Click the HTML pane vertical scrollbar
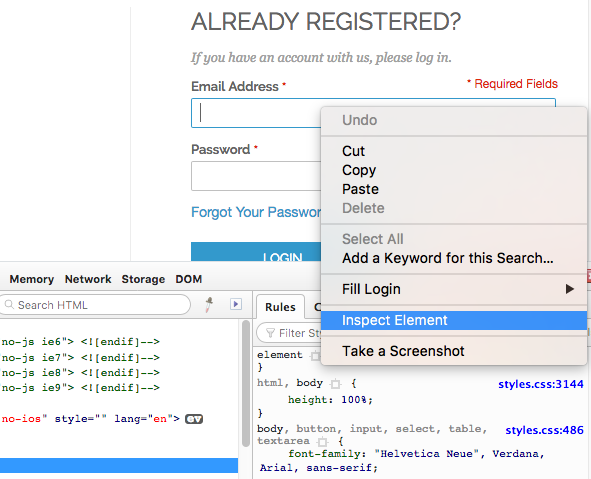This screenshot has width=591, height=479. coord(246,383)
